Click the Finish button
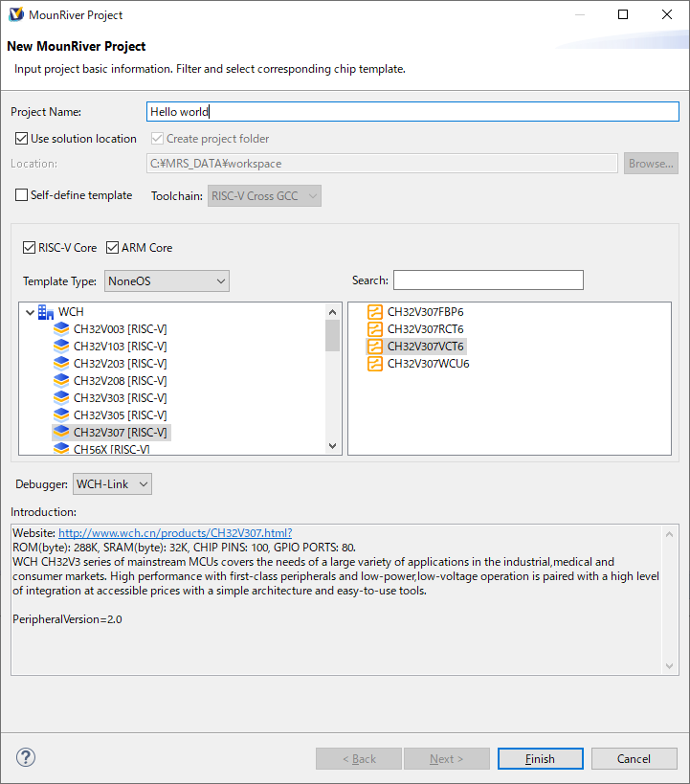The height and width of the screenshot is (784, 690). 541,759
